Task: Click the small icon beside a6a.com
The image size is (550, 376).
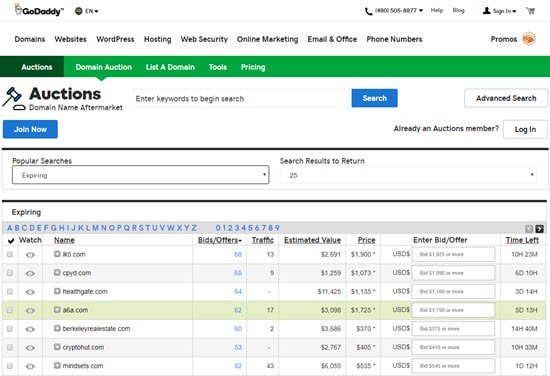Action: (57, 309)
